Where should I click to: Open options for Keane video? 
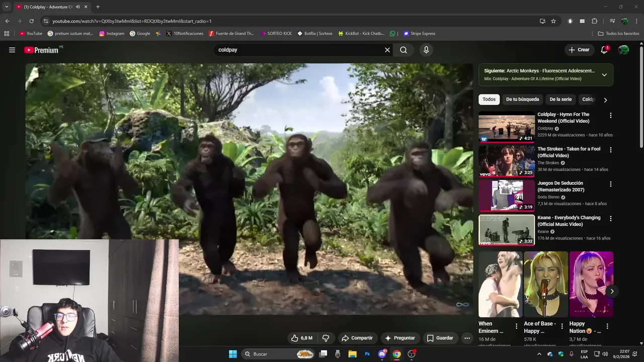(x=611, y=219)
